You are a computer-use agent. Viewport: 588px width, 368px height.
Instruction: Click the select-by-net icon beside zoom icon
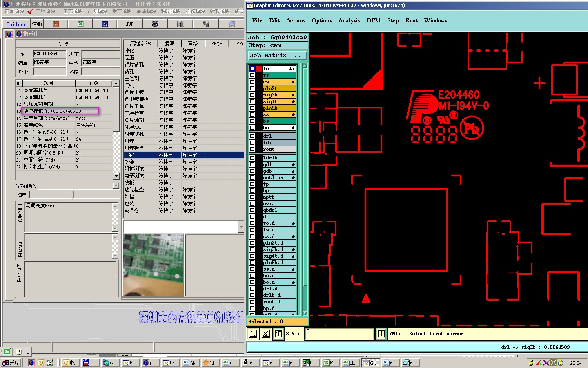pos(266,334)
